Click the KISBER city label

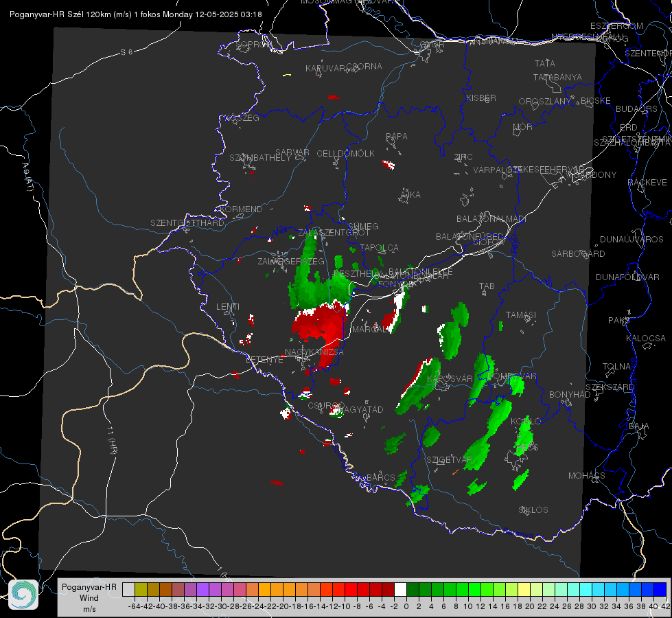click(x=481, y=98)
